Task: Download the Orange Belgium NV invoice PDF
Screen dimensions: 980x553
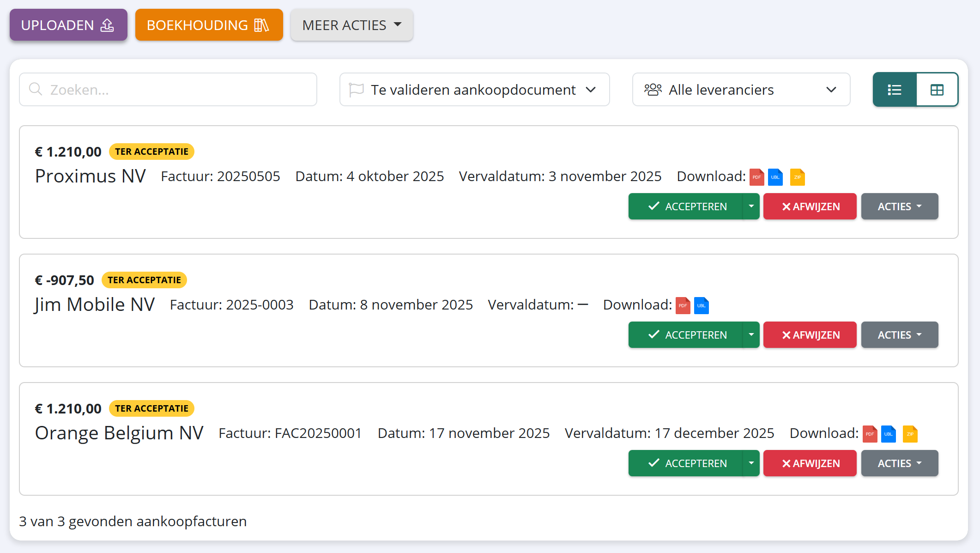Action: tap(870, 434)
